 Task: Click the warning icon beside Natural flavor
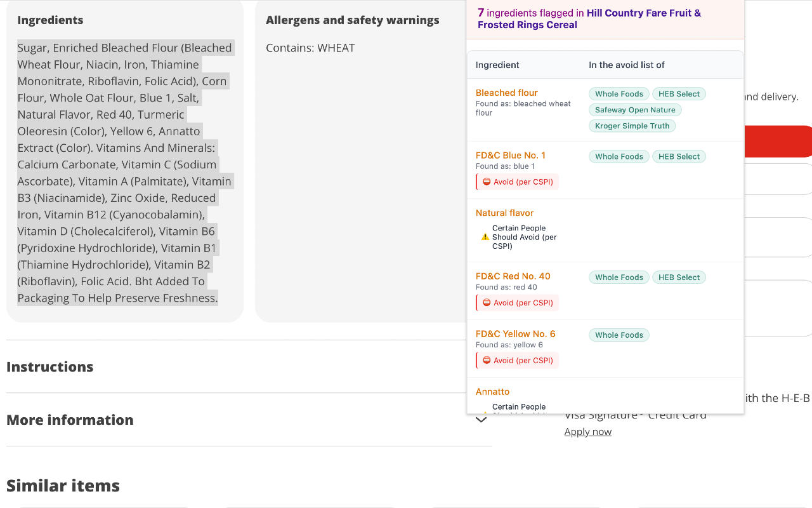click(485, 237)
